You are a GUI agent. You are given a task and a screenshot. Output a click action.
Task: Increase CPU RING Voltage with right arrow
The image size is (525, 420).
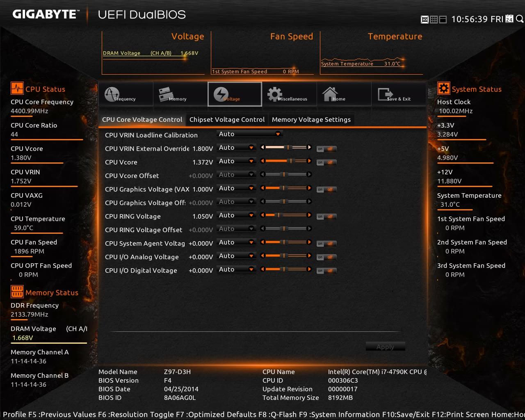point(309,215)
